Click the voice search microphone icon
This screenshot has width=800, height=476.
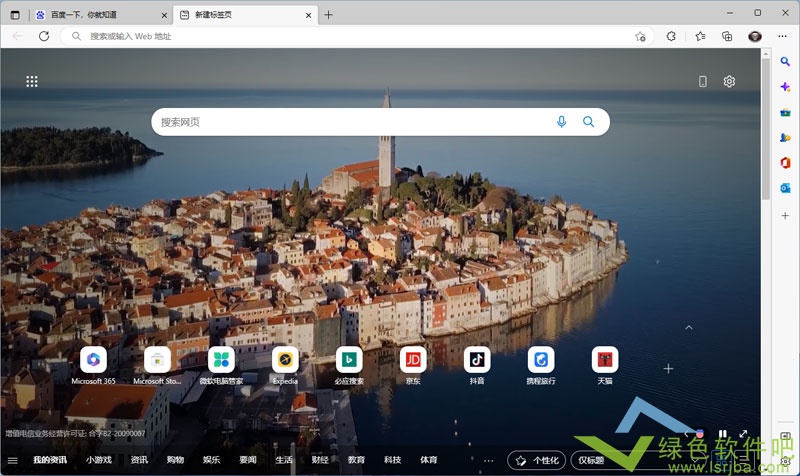pos(561,122)
